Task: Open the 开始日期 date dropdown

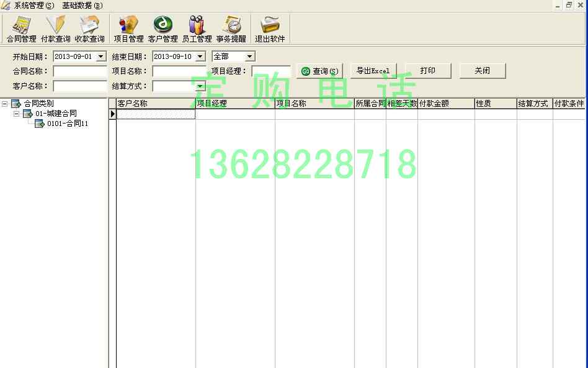Action: click(x=101, y=56)
